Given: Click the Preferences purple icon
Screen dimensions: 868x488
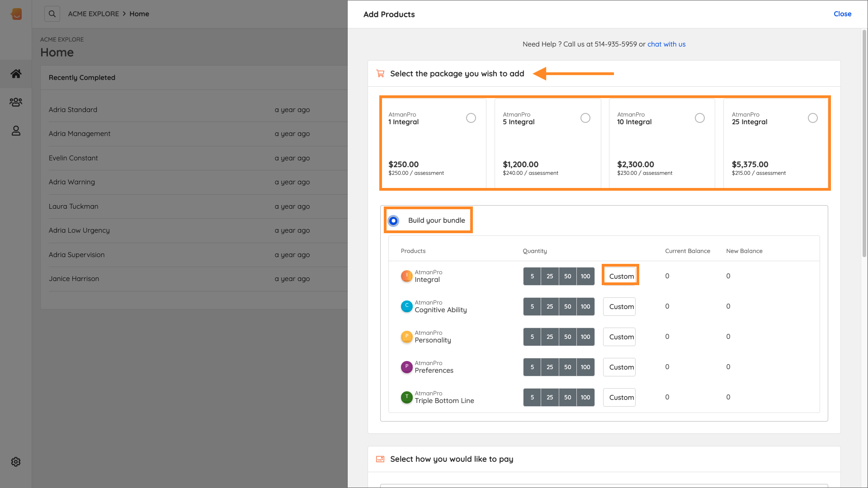Looking at the screenshot, I should click(x=407, y=366).
